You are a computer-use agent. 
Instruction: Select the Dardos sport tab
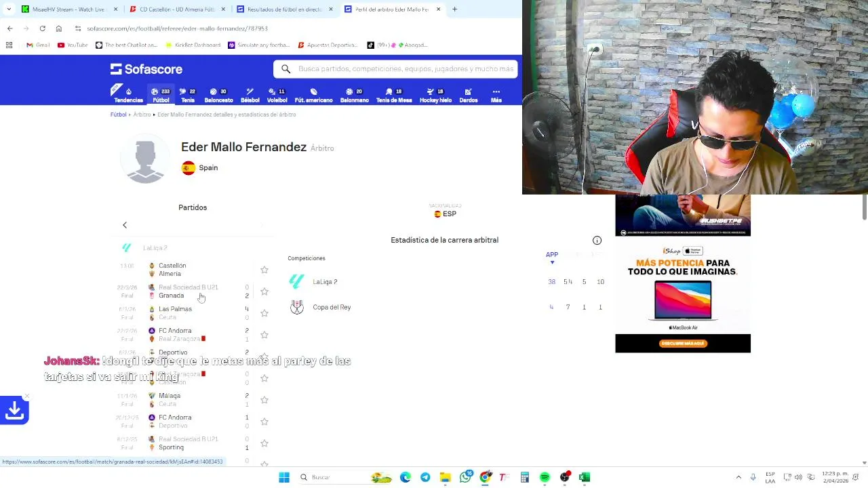[469, 95]
